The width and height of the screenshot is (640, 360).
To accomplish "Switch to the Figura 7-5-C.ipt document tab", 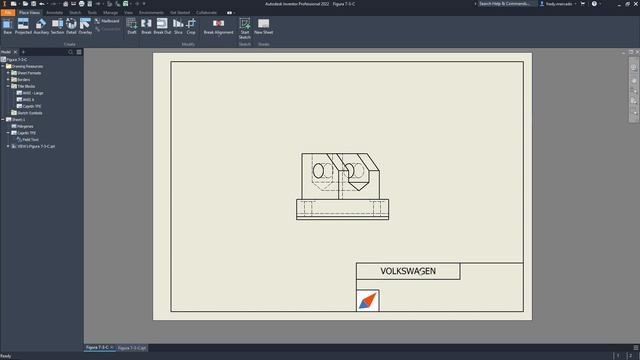I will (131, 348).
